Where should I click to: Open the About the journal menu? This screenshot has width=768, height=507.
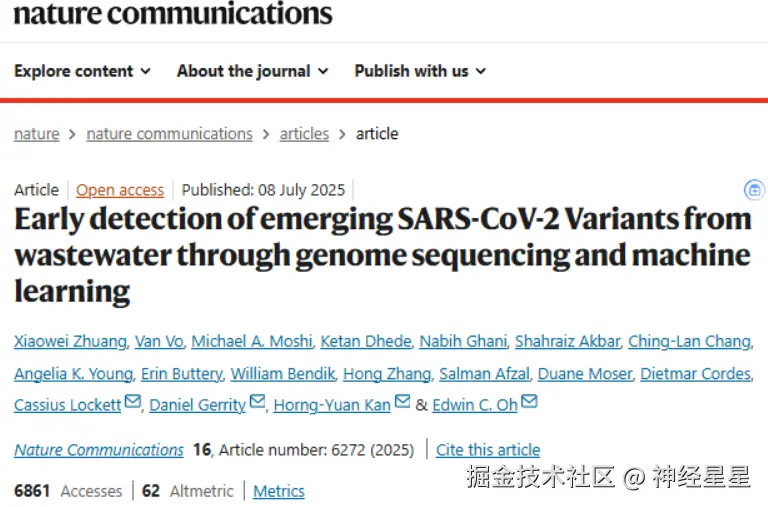[251, 71]
